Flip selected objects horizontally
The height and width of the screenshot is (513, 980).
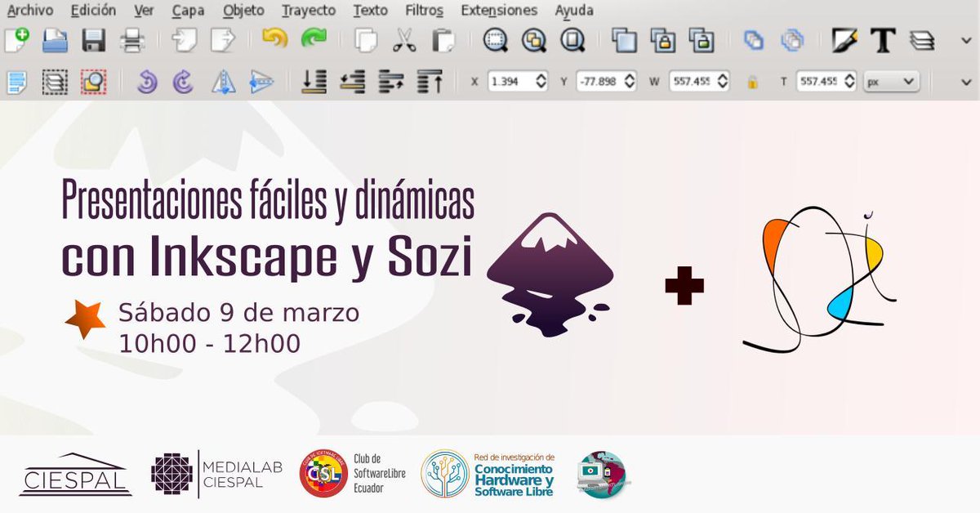pyautogui.click(x=223, y=82)
